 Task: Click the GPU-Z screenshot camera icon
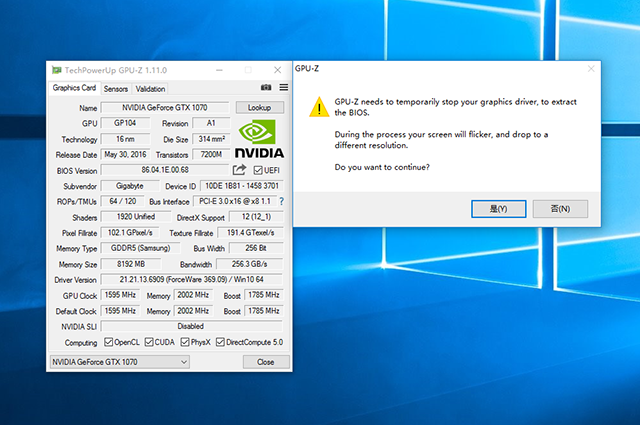coord(266,87)
